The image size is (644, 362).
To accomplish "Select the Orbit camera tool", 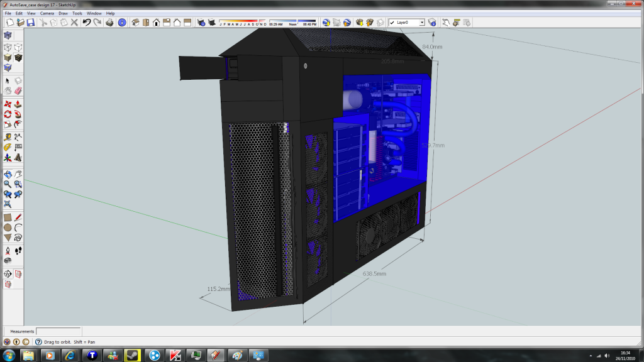I will click(x=8, y=174).
